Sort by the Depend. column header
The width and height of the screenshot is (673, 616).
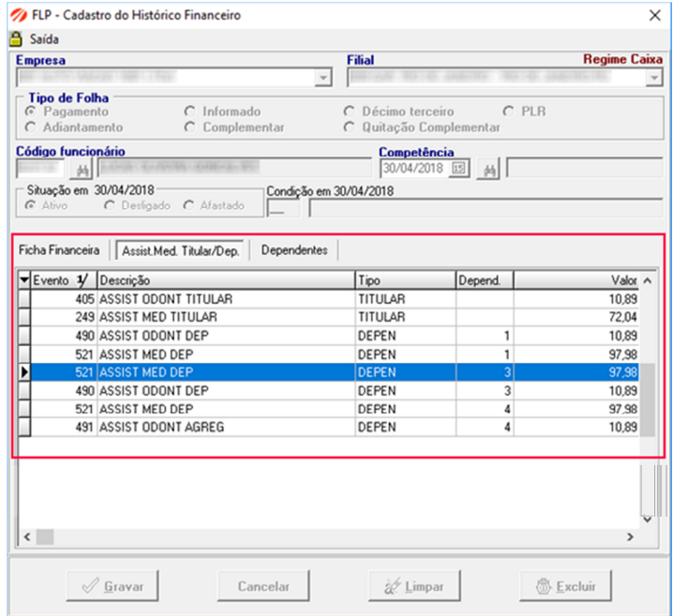pos(485,280)
